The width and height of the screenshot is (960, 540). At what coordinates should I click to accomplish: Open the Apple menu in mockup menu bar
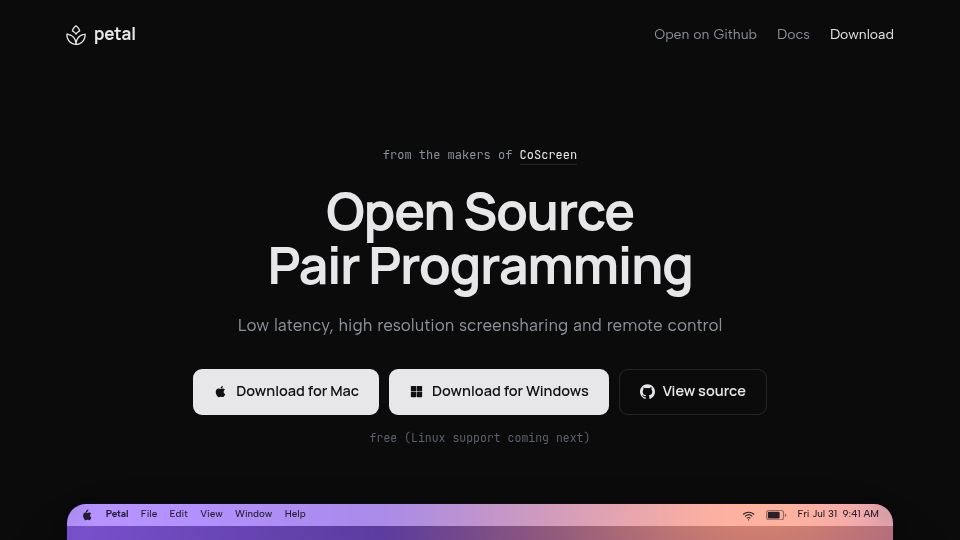tap(87, 515)
